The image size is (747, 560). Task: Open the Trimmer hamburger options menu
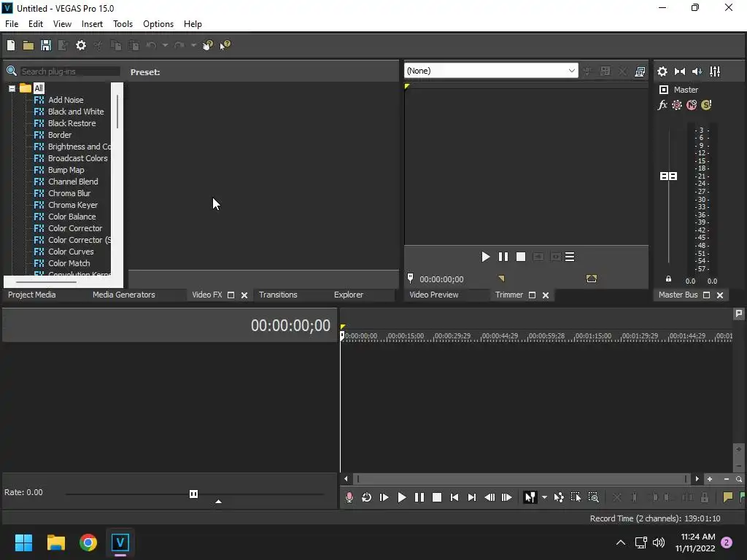570,257
